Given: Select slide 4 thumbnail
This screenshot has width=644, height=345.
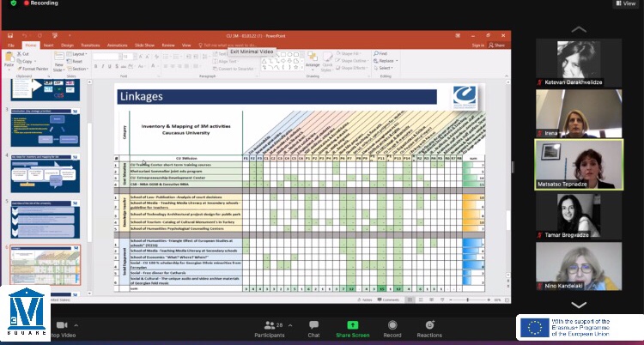Looking at the screenshot, I should (x=46, y=173).
